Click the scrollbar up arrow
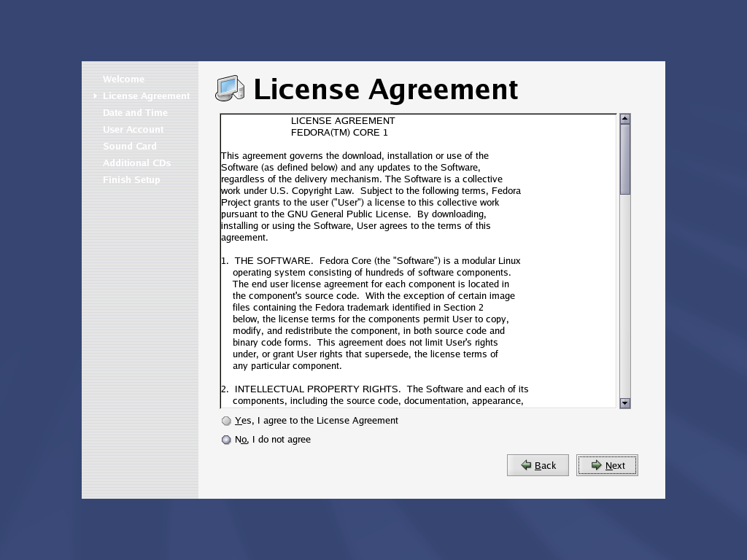 [x=625, y=119]
